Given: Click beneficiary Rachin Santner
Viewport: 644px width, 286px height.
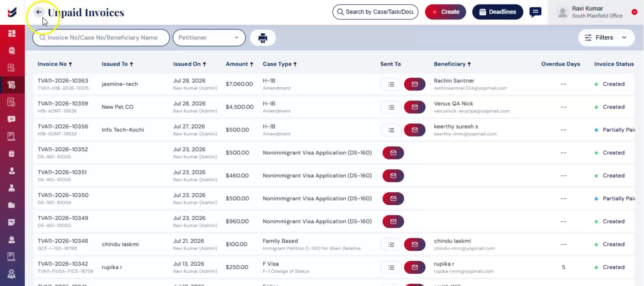Looking at the screenshot, I should [454, 81].
